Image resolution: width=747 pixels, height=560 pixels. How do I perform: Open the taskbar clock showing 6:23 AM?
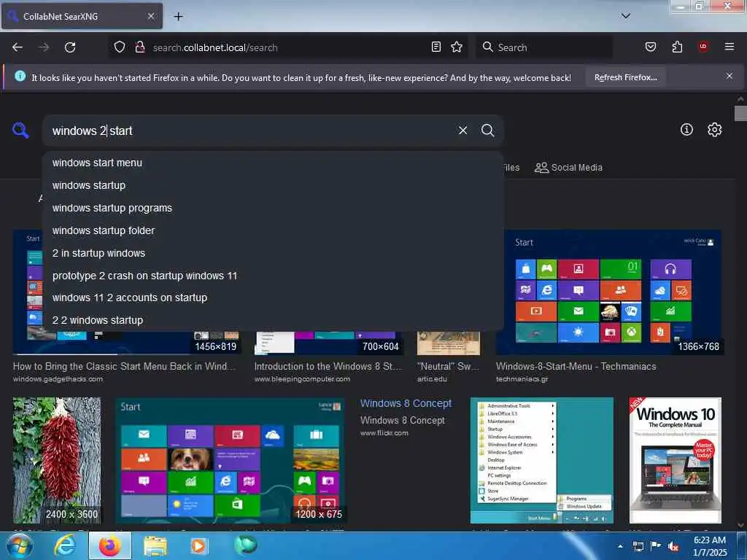pyautogui.click(x=710, y=546)
